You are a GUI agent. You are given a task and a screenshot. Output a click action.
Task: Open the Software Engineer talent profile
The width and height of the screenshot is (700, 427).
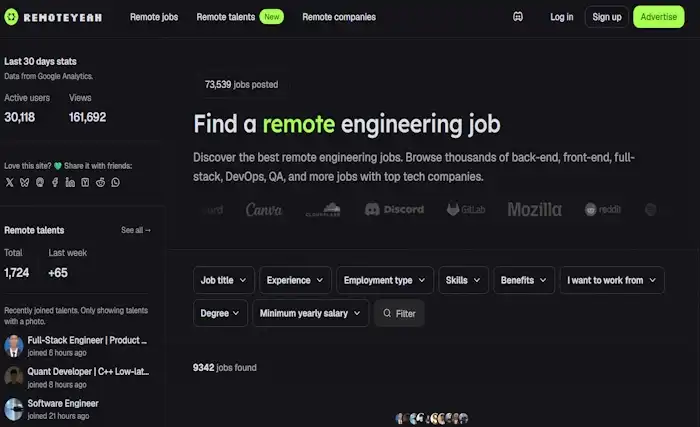point(63,403)
